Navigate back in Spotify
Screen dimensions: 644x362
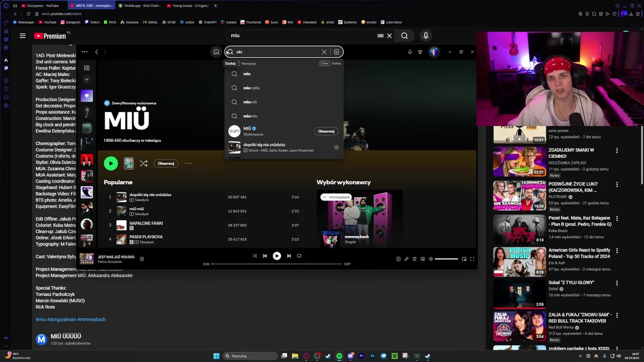(97, 52)
